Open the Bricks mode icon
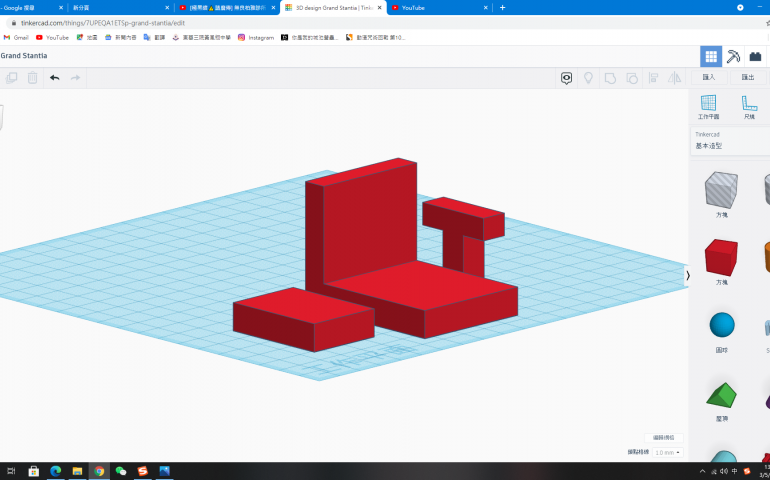The image size is (770, 480). coord(755,56)
